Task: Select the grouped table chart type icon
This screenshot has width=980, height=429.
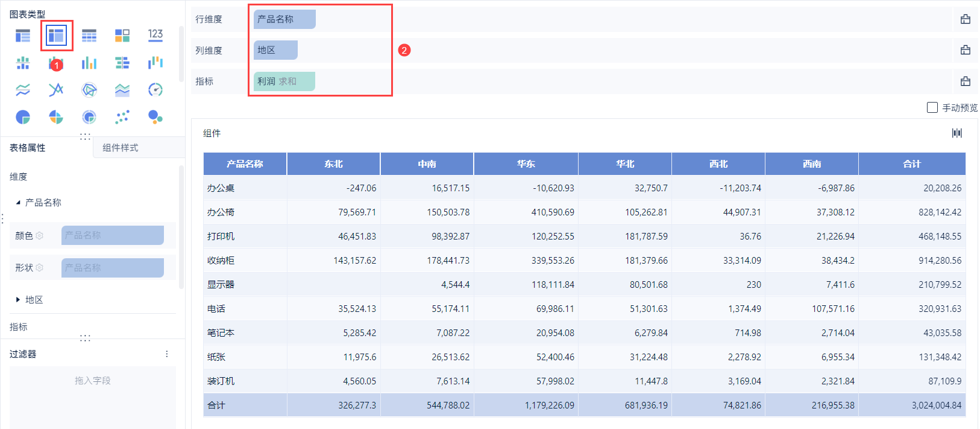Action: tap(23, 36)
